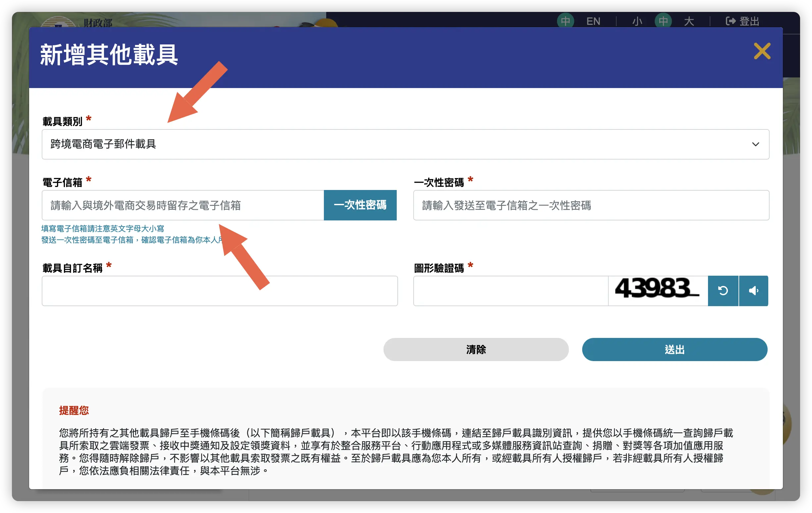Image resolution: width=812 pixels, height=513 pixels.
Task: Send one-time code via 一次性密碼 button
Action: [x=360, y=205]
